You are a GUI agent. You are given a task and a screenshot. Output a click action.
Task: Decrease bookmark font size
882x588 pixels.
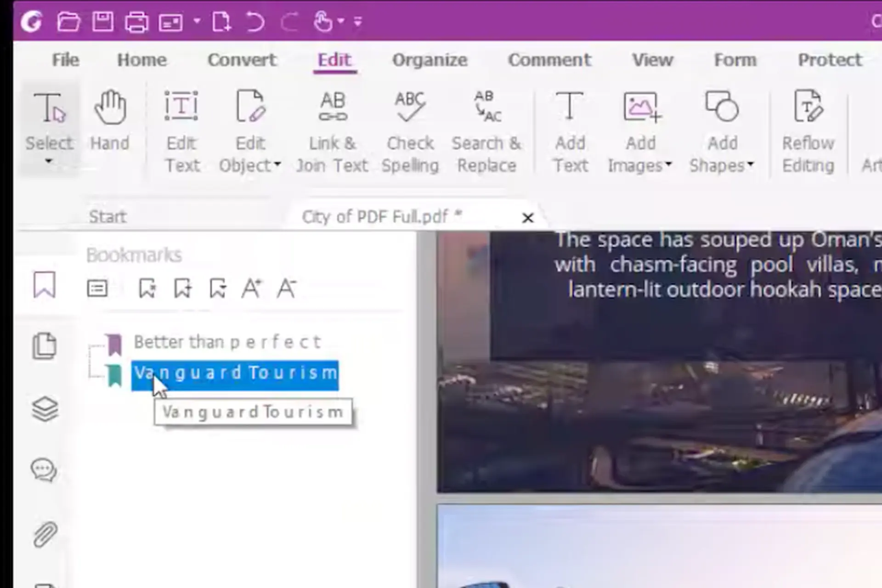(x=287, y=288)
